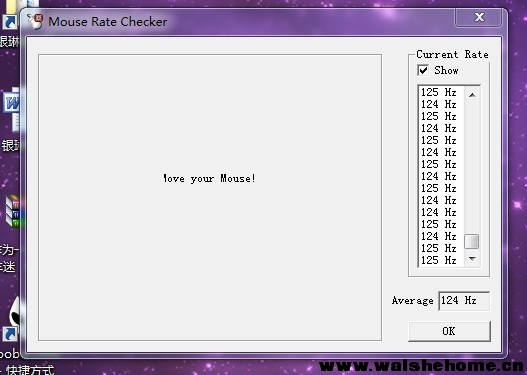The image size is (527, 375).
Task: Click the OK button
Action: 449,331
